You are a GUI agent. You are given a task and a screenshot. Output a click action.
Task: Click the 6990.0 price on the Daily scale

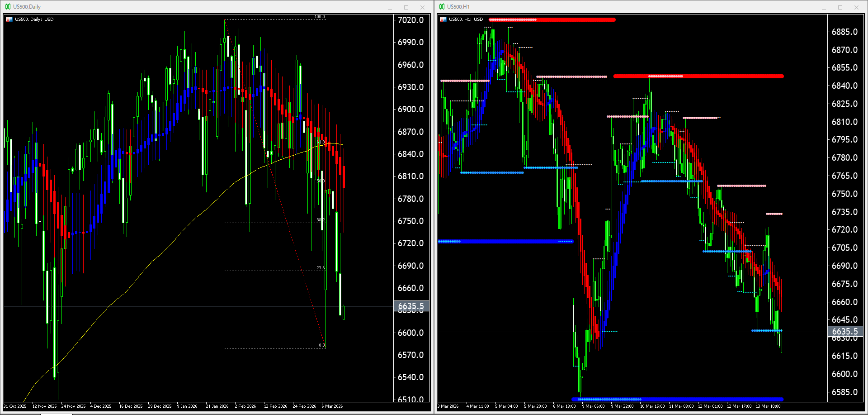pos(411,42)
